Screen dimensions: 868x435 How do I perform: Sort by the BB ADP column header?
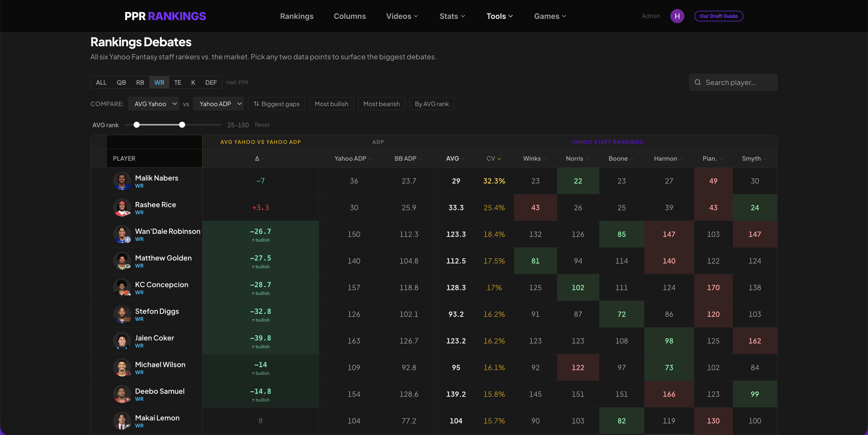[x=408, y=159]
